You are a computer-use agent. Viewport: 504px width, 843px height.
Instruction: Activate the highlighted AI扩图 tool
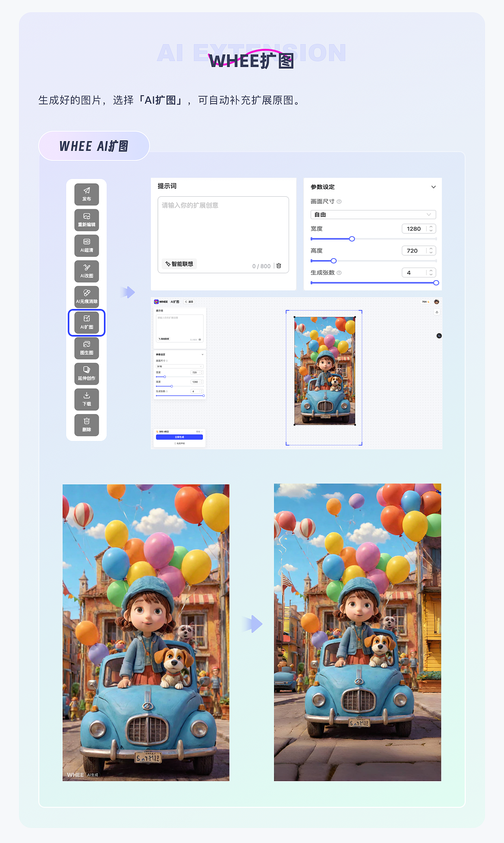coord(87,322)
